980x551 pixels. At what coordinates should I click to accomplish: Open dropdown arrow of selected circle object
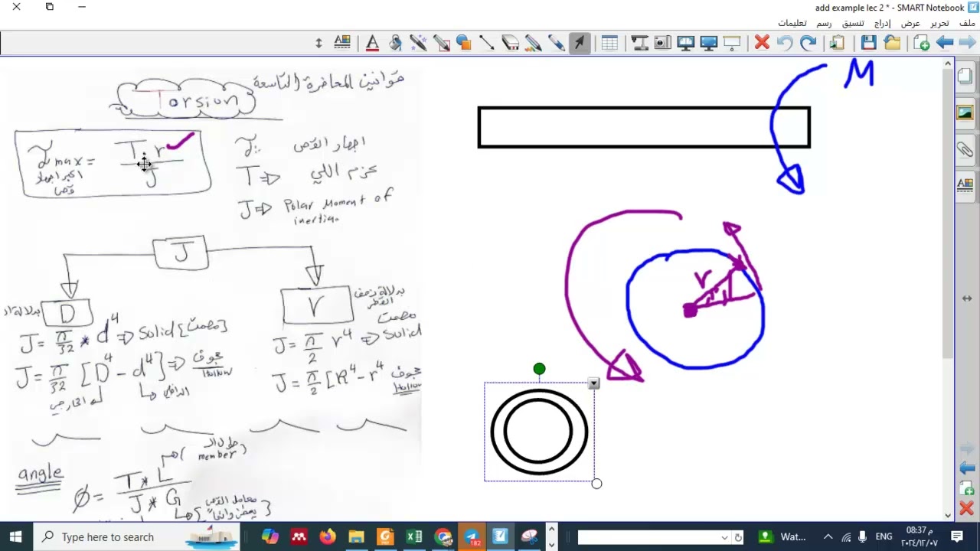[593, 383]
